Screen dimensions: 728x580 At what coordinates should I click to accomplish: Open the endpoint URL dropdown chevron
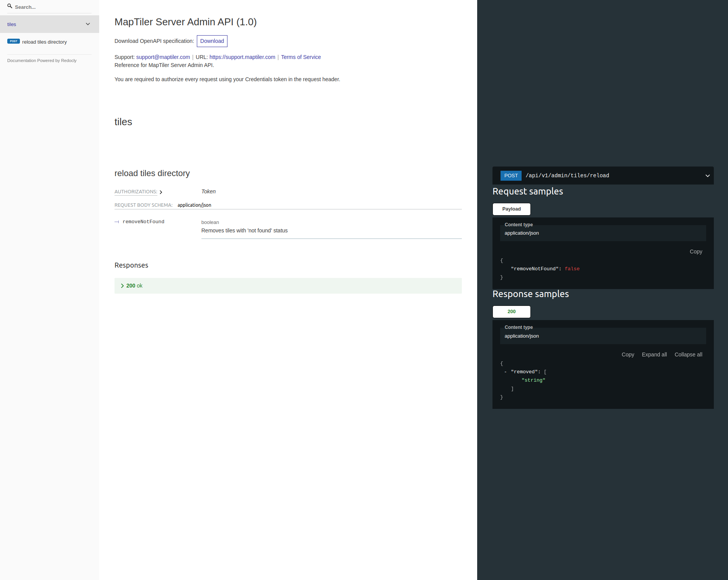pos(707,176)
